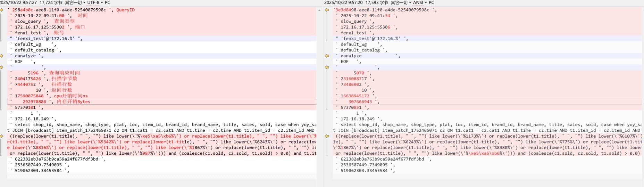This screenshot has width=644, height=187.
Task: Open the ANSI encoding dropdown
Action: point(420,2)
